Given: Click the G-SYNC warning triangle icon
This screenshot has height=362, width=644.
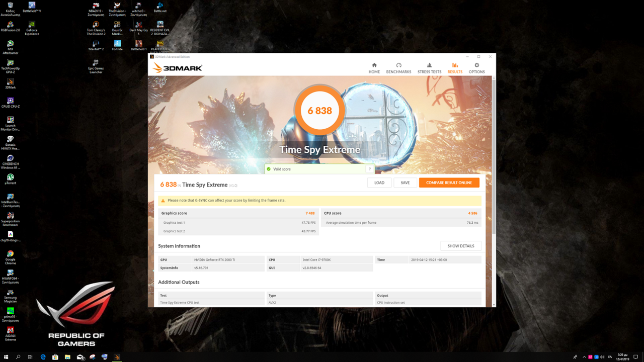Looking at the screenshot, I should 163,201.
